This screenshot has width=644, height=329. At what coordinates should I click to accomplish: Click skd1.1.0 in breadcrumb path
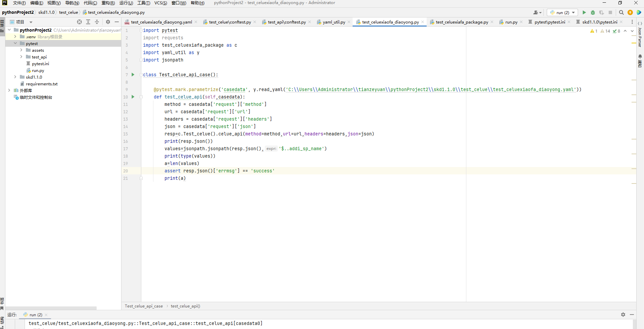pyautogui.click(x=46, y=12)
